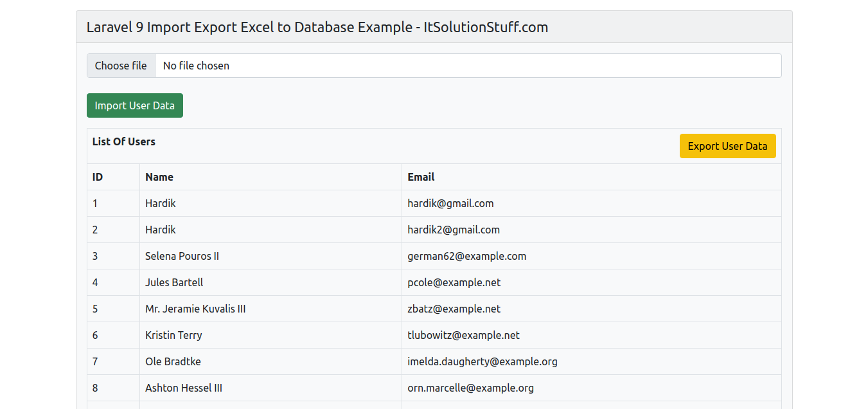Click the name Selena Pouros II
This screenshot has height=409, width=868.
click(182, 256)
